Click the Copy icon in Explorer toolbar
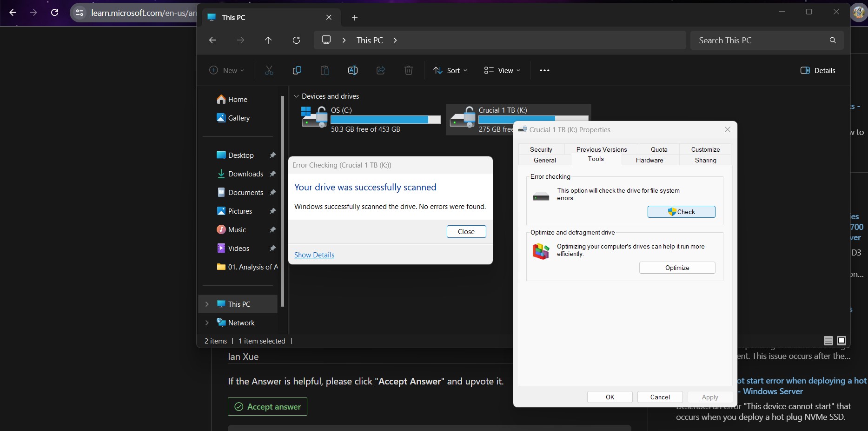Image resolution: width=868 pixels, height=431 pixels. [x=297, y=70]
